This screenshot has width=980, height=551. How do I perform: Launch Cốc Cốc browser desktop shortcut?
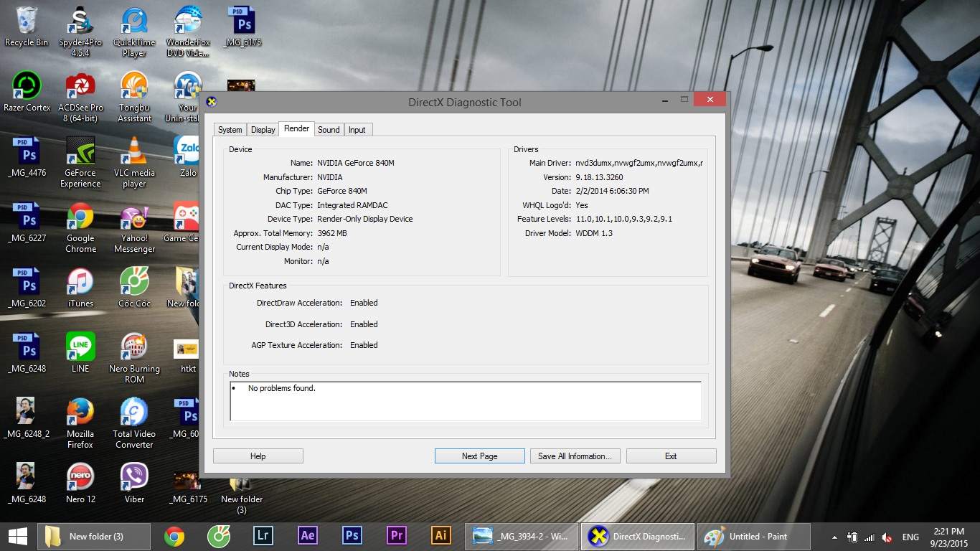pyautogui.click(x=134, y=288)
